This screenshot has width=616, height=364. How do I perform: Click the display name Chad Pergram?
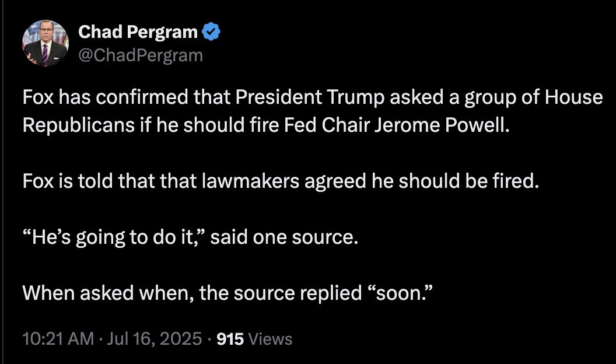click(x=138, y=32)
